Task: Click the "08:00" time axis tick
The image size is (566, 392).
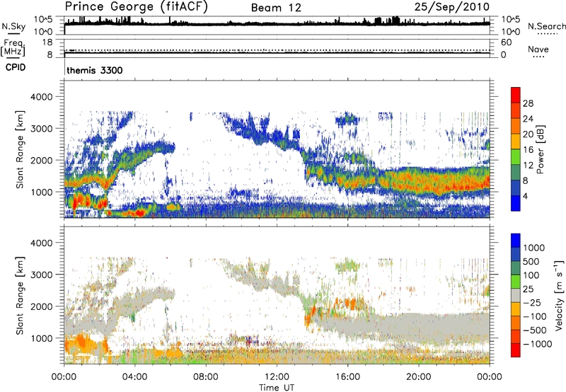Action: point(206,377)
